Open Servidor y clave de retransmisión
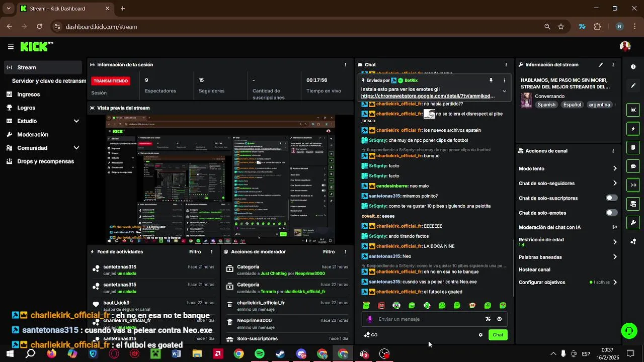This screenshot has width=644, height=362. coord(49,81)
